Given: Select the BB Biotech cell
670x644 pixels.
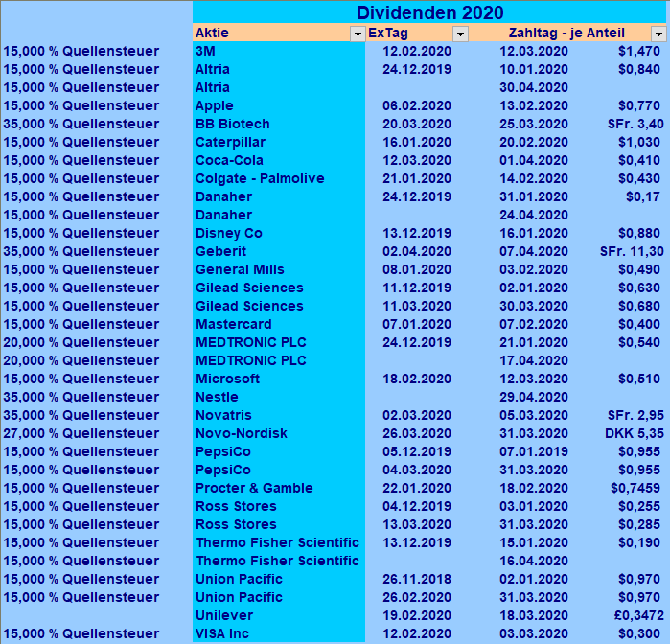Looking at the screenshot, I should pos(279,124).
